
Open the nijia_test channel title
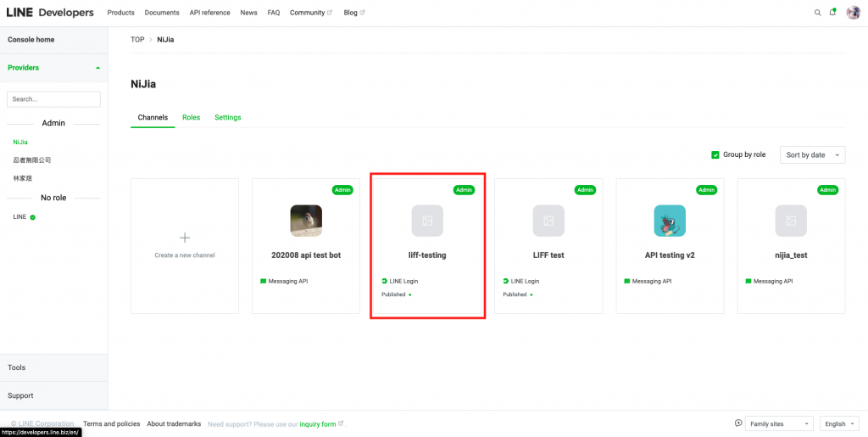pyautogui.click(x=791, y=255)
